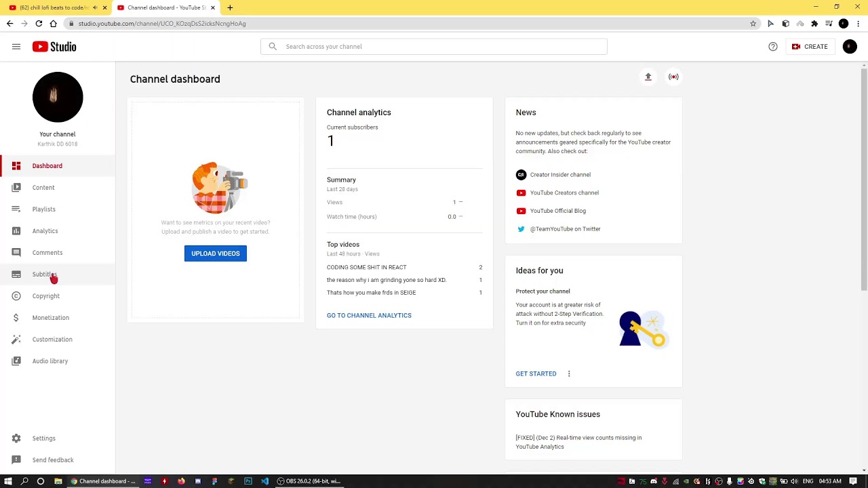
Task: Click the Search across your channel field
Action: tap(434, 47)
